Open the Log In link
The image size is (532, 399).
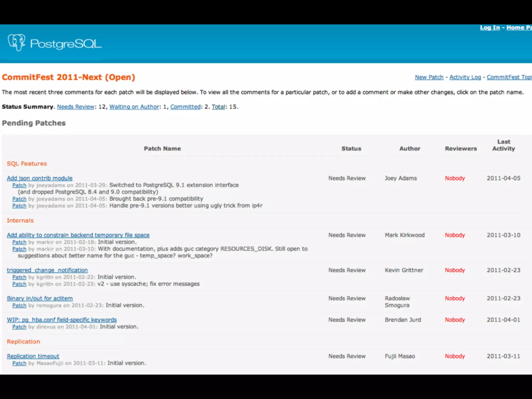490,28
